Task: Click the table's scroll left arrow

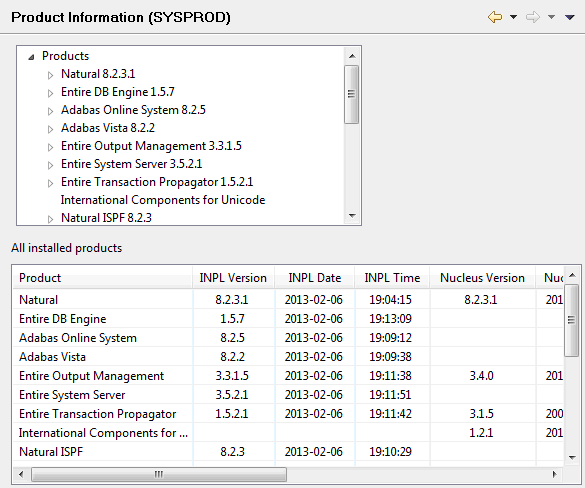Action: pyautogui.click(x=21, y=475)
